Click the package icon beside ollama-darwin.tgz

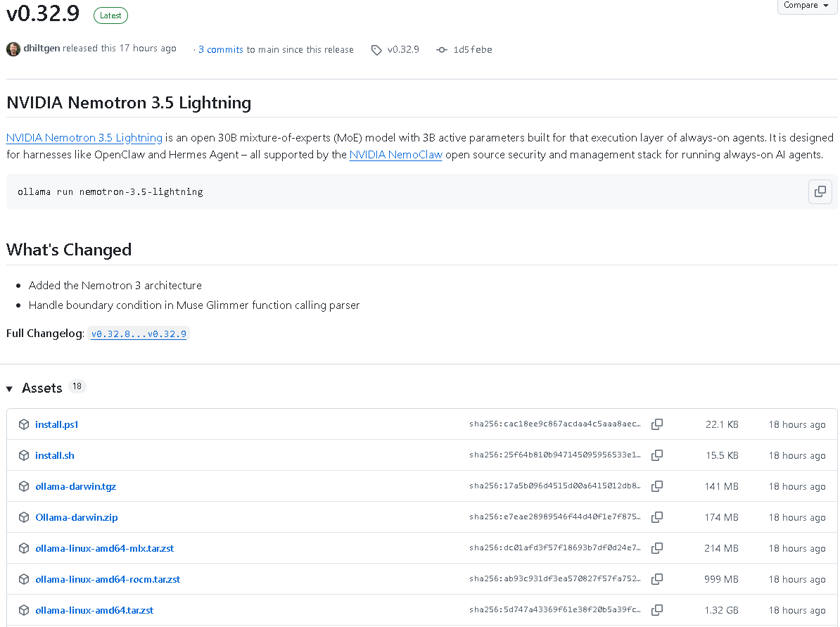click(24, 486)
